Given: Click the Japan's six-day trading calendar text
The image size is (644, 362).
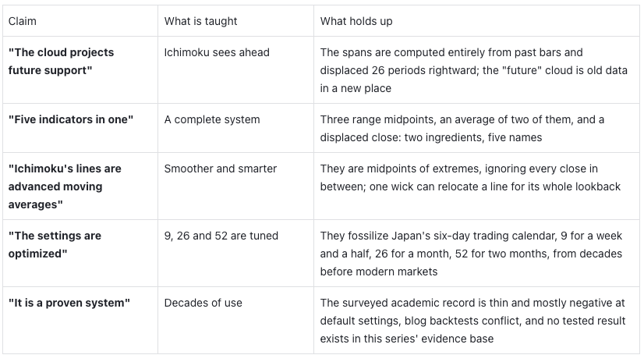Looking at the screenshot, I should (471, 254).
